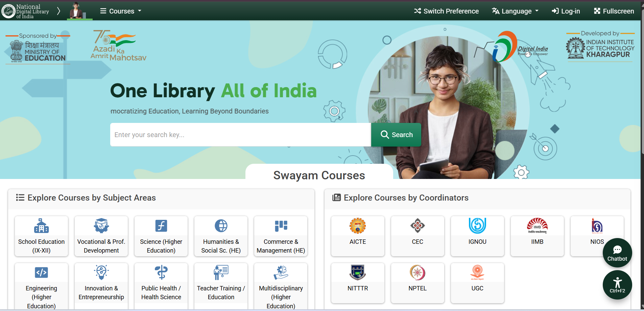Choose the Public Health / Health Science icon
The height and width of the screenshot is (311, 644).
click(161, 273)
